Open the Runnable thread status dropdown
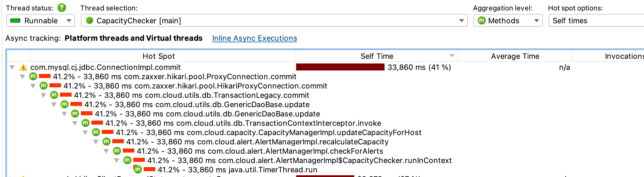 41,21
